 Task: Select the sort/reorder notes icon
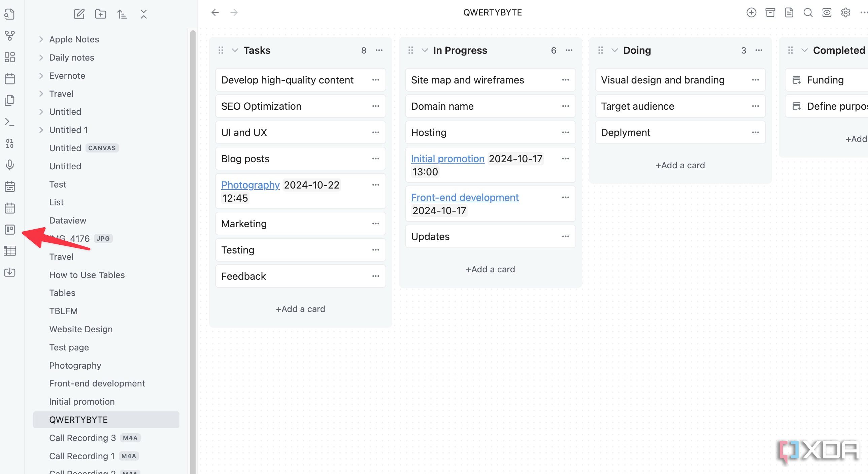(x=122, y=14)
